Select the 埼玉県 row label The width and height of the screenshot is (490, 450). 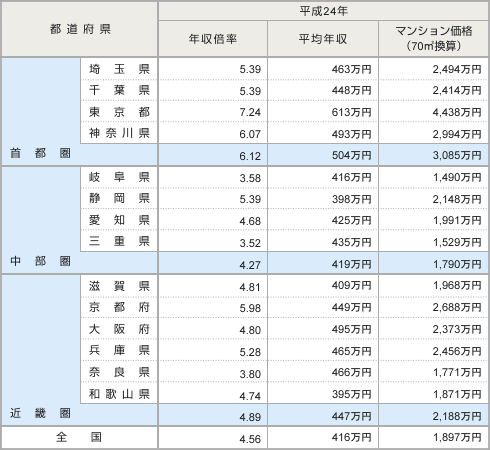[x=119, y=69]
